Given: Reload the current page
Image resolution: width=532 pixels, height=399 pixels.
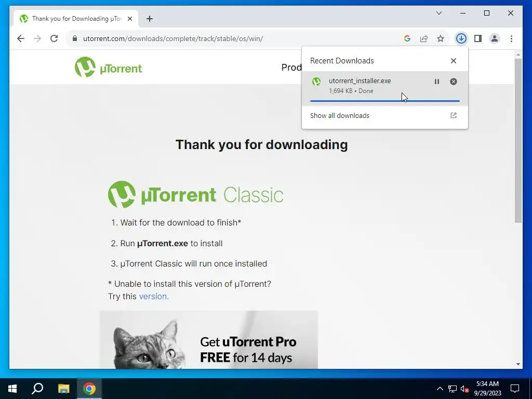Looking at the screenshot, I should pyautogui.click(x=54, y=38).
